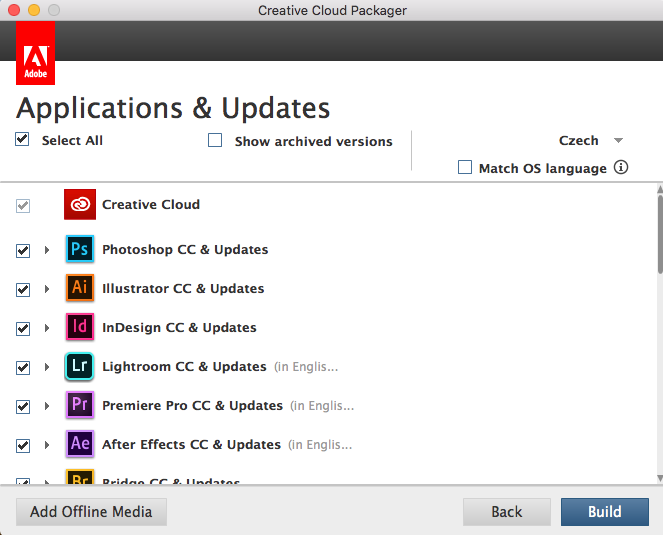Click the Illustrator Ai icon
The image size is (663, 535).
coord(80,288)
